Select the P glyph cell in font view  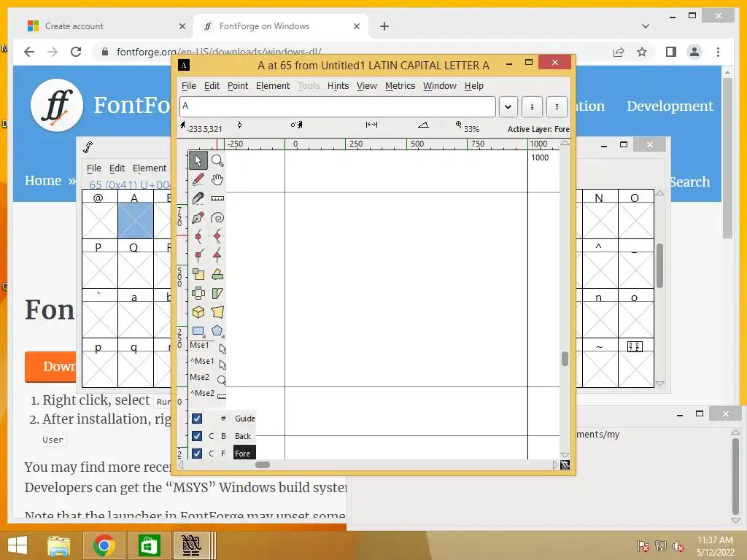tap(100, 270)
